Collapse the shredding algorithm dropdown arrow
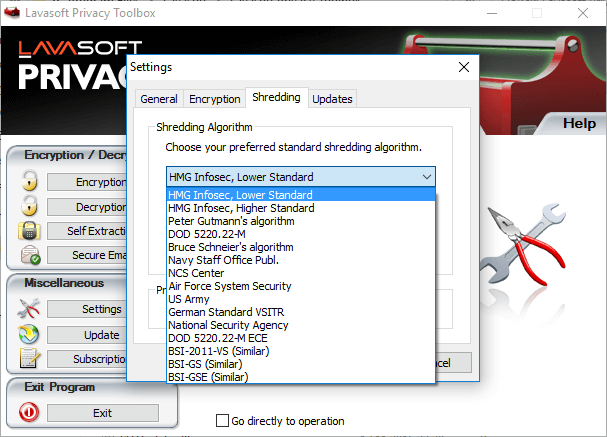The width and height of the screenshot is (607, 437). (427, 177)
